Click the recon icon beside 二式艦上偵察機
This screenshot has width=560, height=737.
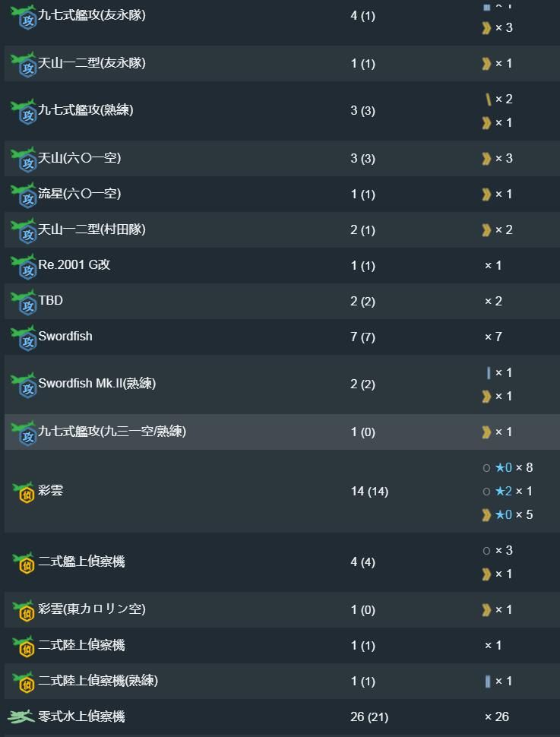[24, 562]
